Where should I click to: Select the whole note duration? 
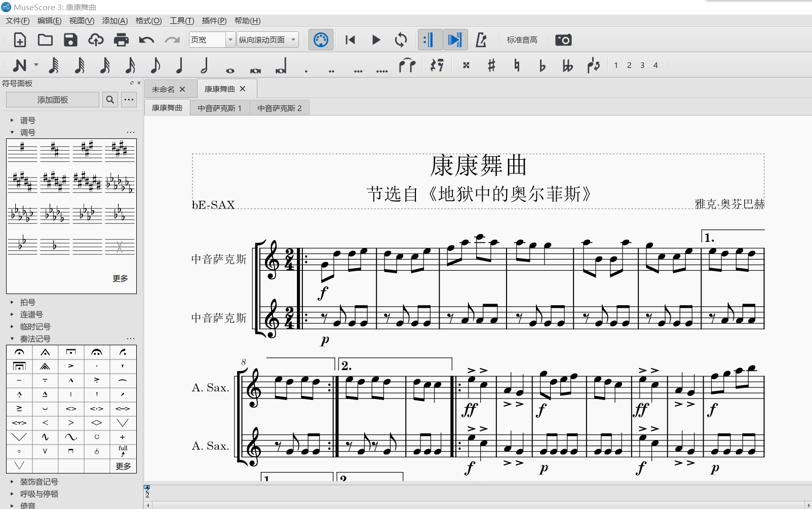click(230, 70)
